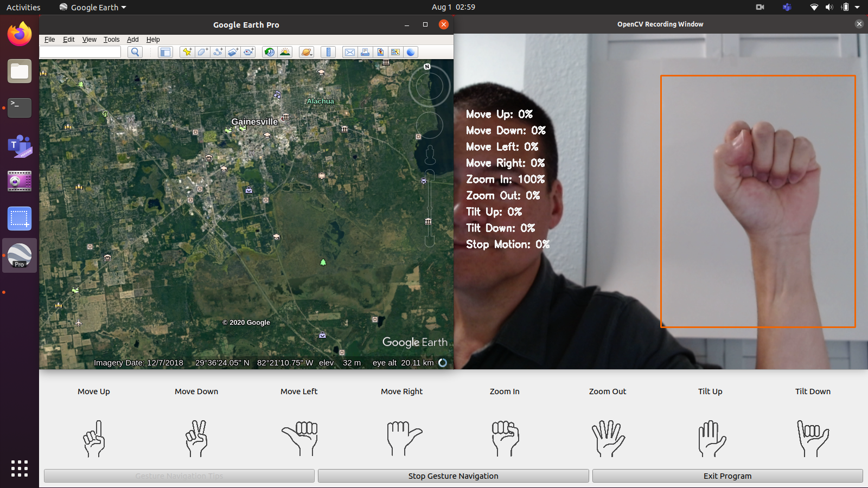
Task: Click the Aug 1 02:59 clock
Action: point(454,8)
